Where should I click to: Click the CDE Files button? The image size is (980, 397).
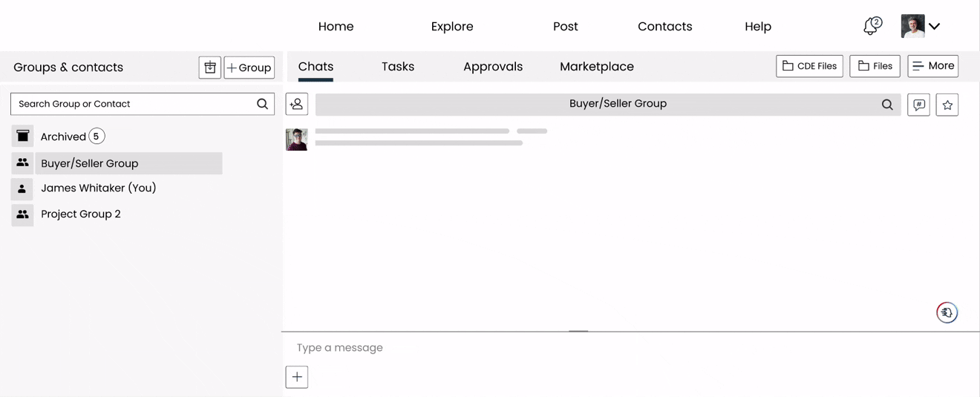click(x=809, y=66)
